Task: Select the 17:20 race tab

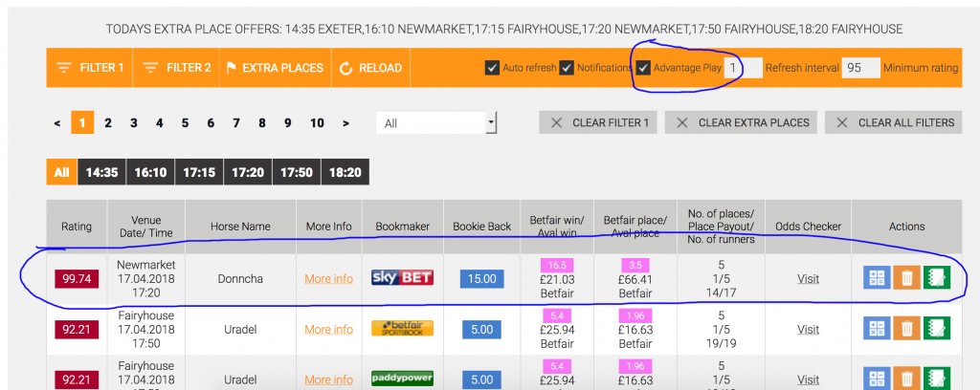Action: coord(248,172)
